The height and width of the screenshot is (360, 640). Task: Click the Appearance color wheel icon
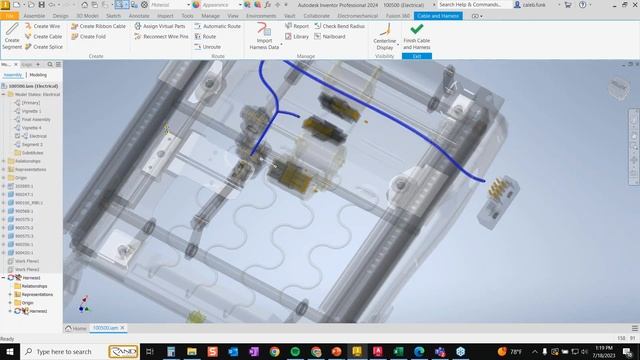pyautogui.click(x=196, y=5)
